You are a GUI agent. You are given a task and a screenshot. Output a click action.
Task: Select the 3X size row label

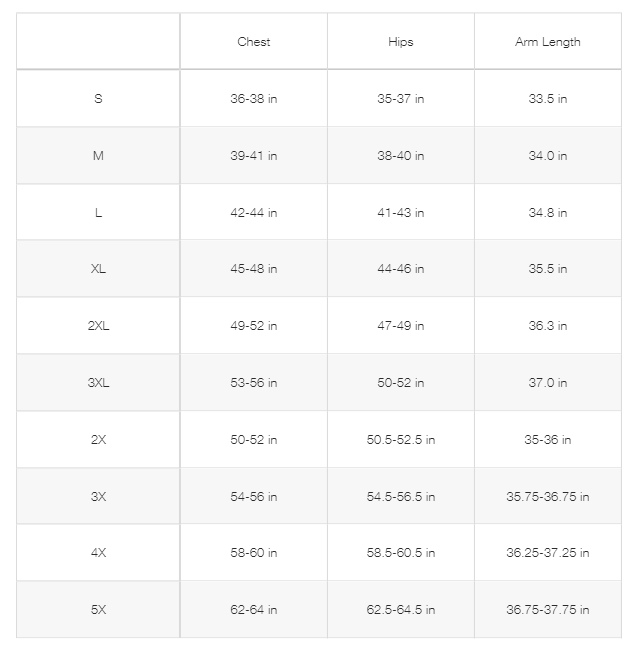point(98,496)
